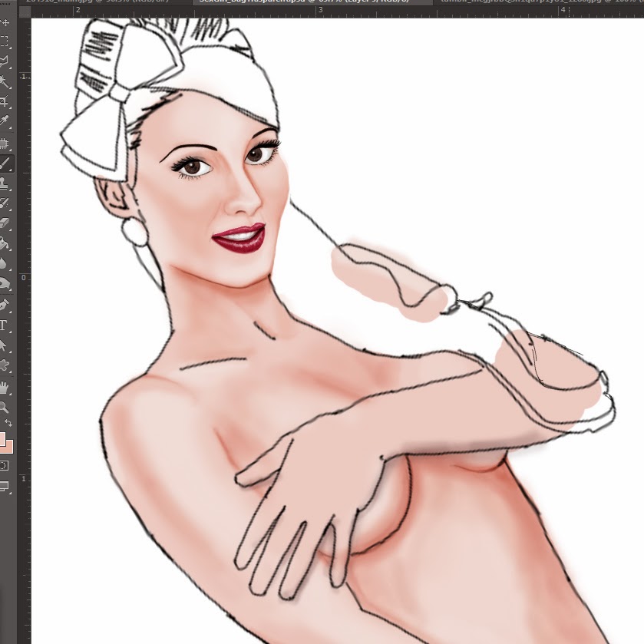
Task: Select the Pen tool
Action: pyautogui.click(x=5, y=305)
